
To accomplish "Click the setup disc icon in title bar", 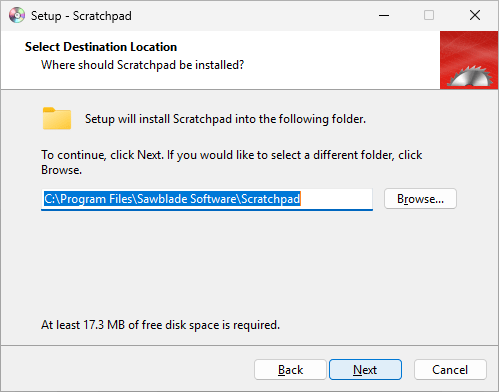I will pos(17,15).
